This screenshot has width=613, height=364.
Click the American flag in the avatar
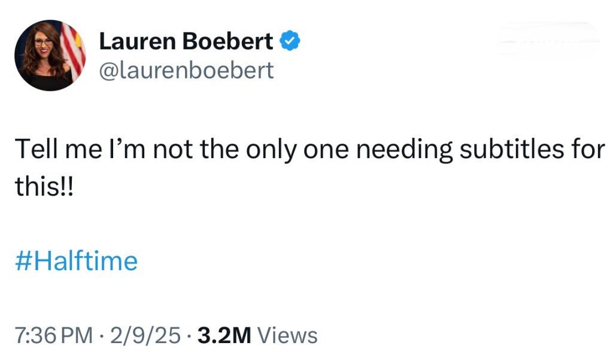(x=72, y=48)
